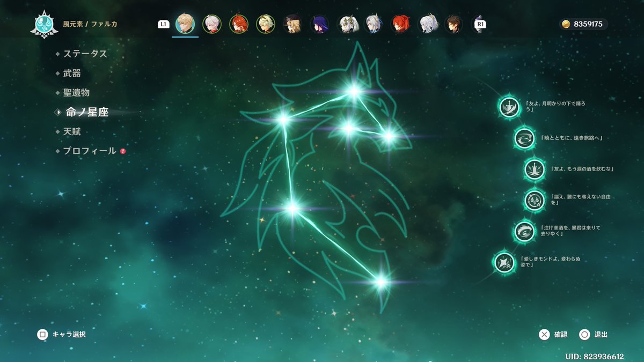The image size is (644, 362).
Task: Click the text 「注げ美酒を、暴君は来りて去りゆく」
Action: point(570,231)
